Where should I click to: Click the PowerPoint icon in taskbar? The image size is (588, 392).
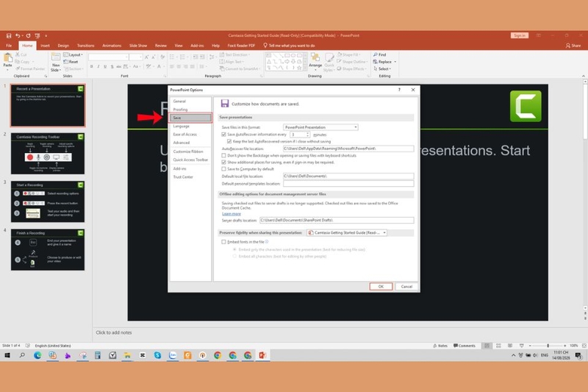pos(262,355)
